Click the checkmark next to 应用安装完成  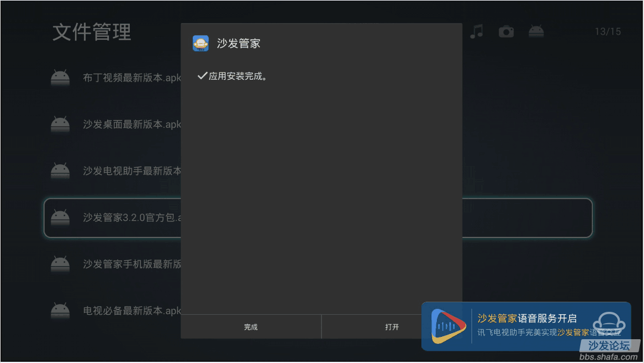[x=202, y=76]
